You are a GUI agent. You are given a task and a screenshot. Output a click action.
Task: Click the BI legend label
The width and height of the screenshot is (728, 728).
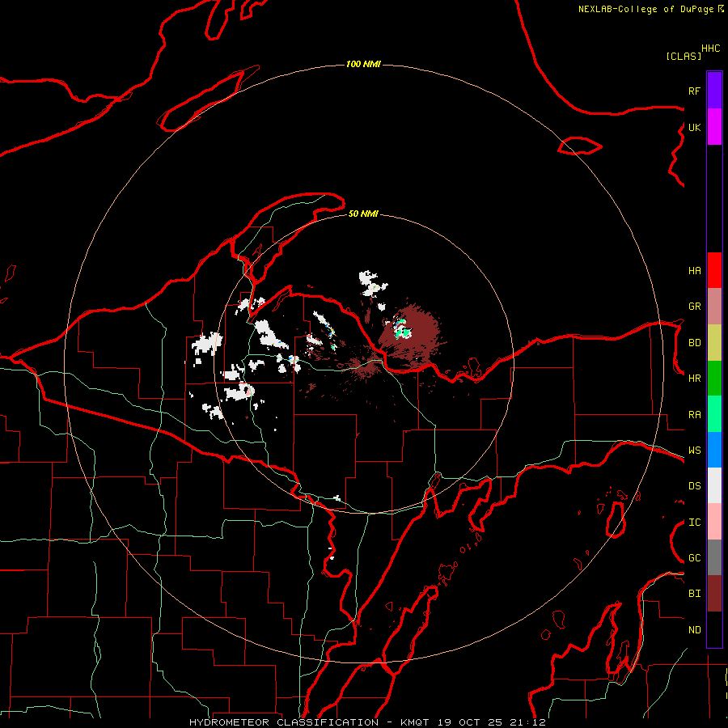coord(694,594)
